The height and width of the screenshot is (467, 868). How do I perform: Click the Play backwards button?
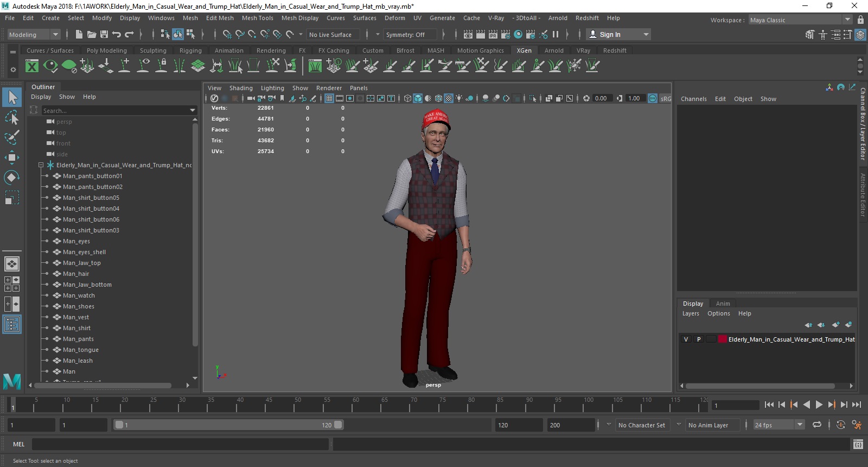807,405
